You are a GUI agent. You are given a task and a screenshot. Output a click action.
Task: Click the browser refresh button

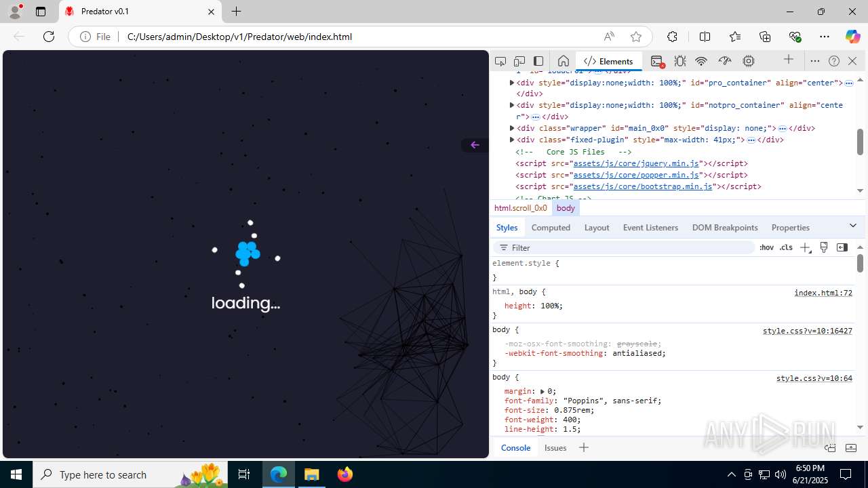[49, 37]
